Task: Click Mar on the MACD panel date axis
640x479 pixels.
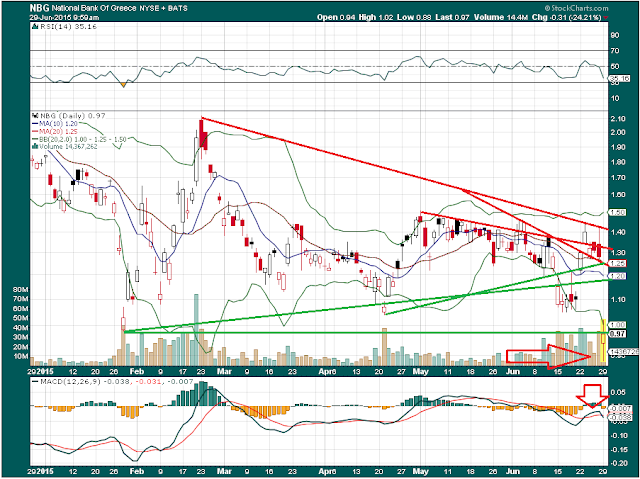Action: coord(224,471)
